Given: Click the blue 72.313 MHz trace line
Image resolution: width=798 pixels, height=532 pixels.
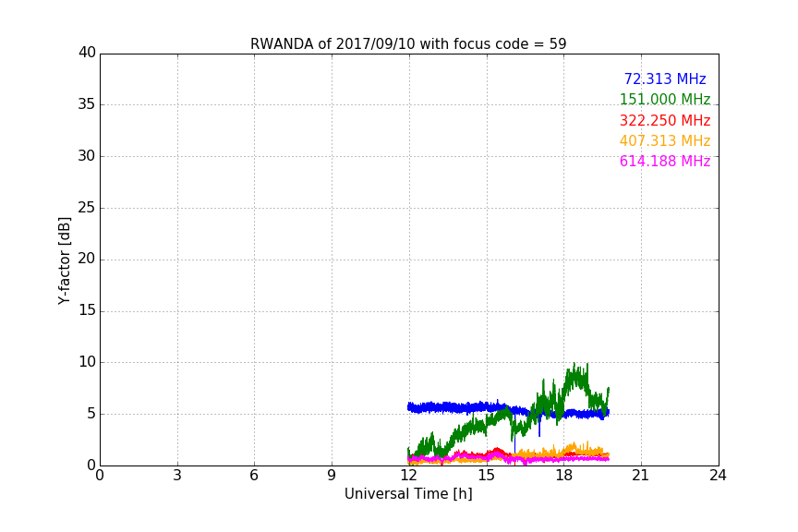Looking at the screenshot, I should coord(458,407).
